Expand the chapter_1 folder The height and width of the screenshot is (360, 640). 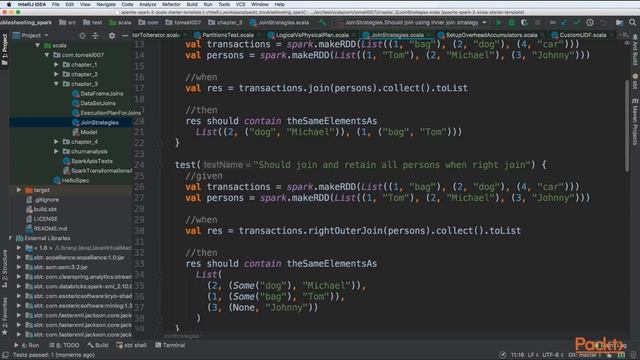(56, 64)
